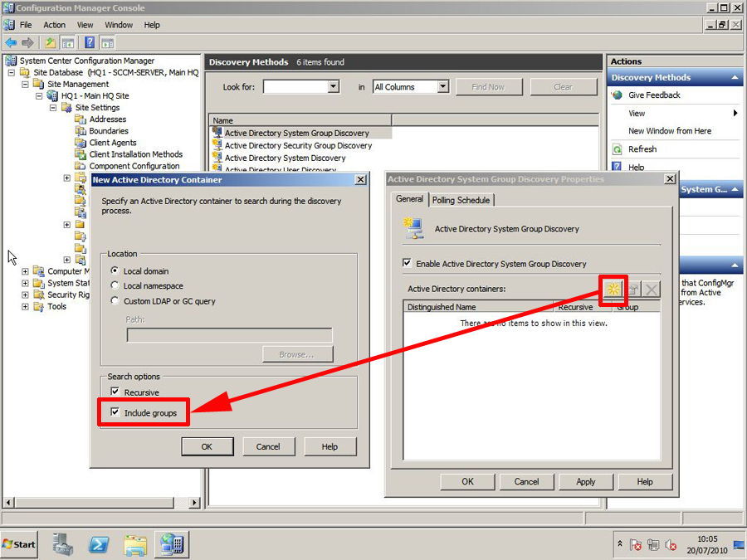Click the Configuration Manager taskbar icon
The image size is (747, 560).
pyautogui.click(x=172, y=544)
